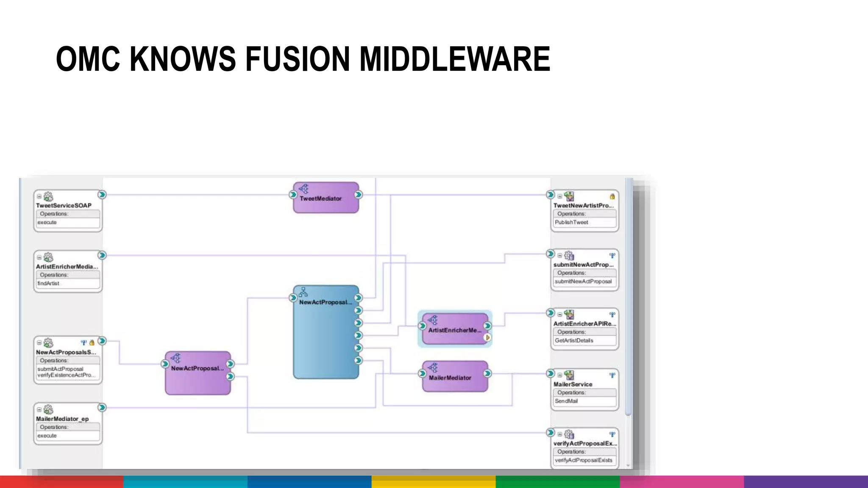
Task: Select the blue NewActProposal BPEL component
Action: (326, 332)
